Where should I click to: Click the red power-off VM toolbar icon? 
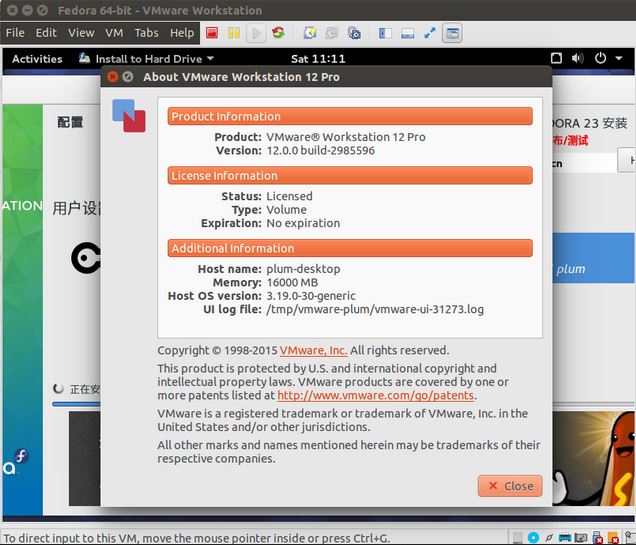pyautogui.click(x=212, y=33)
